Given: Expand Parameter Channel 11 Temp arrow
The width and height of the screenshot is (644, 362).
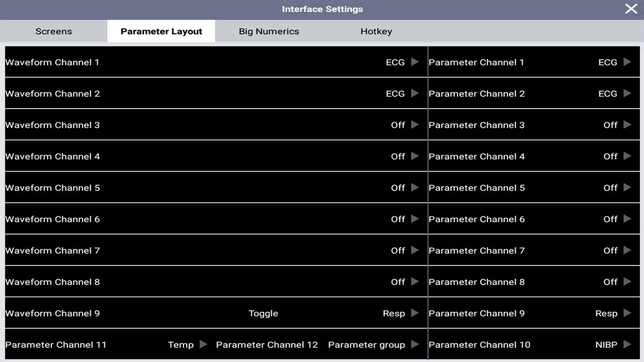Looking at the screenshot, I should click(203, 345).
